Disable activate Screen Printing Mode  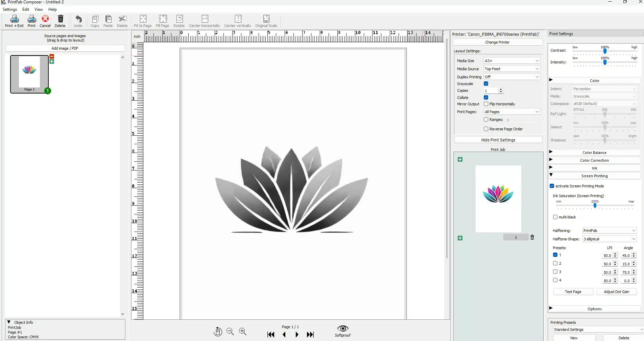pyautogui.click(x=552, y=186)
